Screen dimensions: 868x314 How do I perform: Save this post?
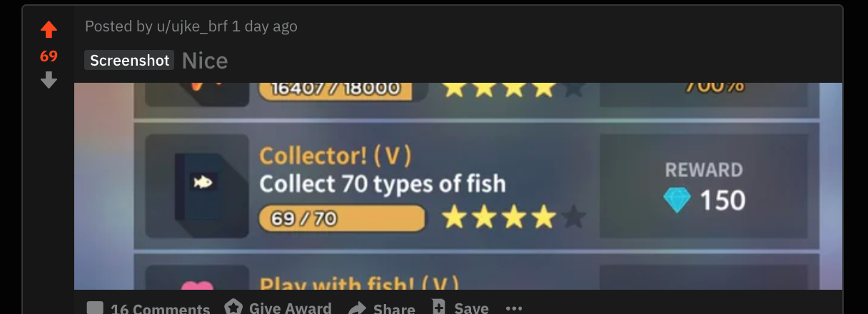coord(460,308)
